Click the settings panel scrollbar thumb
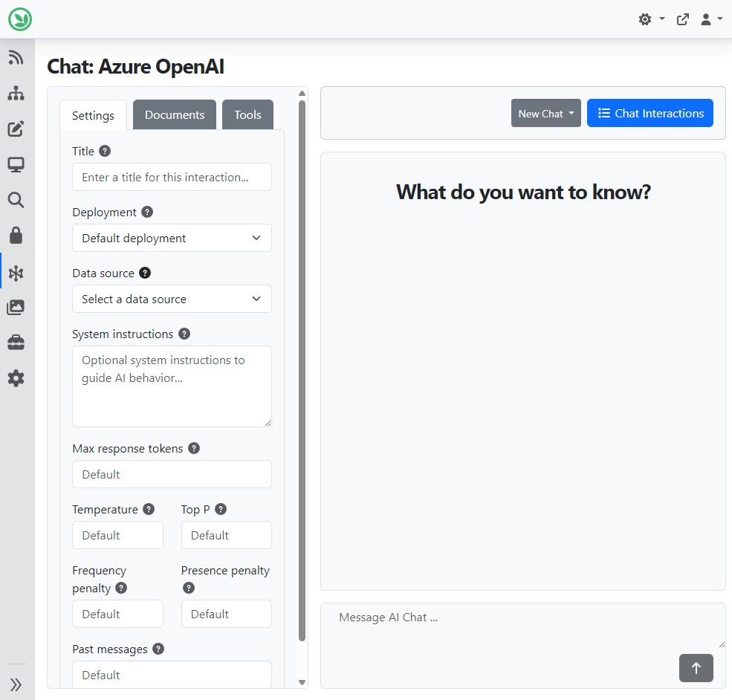Image resolution: width=732 pixels, height=700 pixels. click(x=302, y=371)
